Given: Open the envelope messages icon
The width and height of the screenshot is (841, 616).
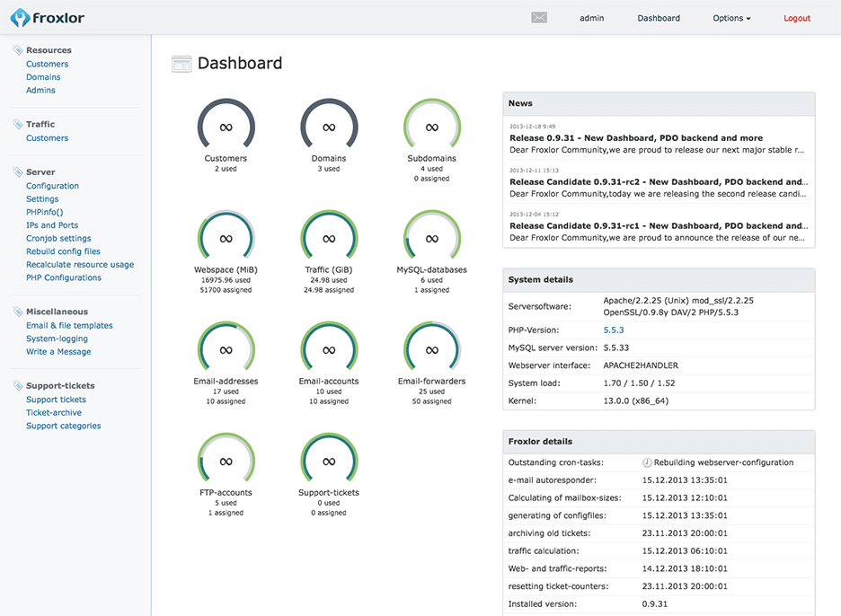Looking at the screenshot, I should click(539, 18).
